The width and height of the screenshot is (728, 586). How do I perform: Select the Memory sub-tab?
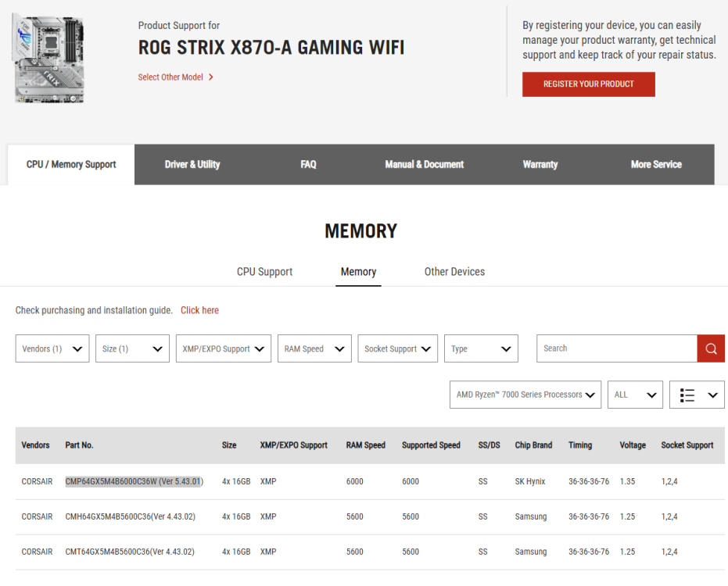[358, 272]
